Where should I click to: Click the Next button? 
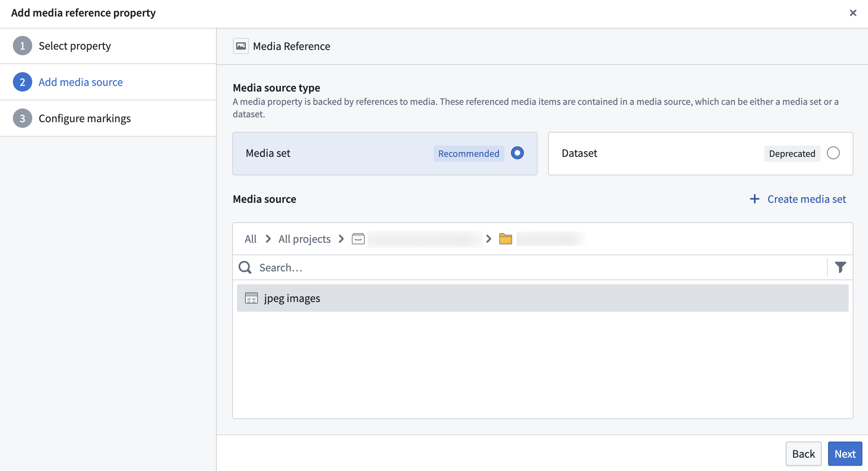click(x=845, y=454)
